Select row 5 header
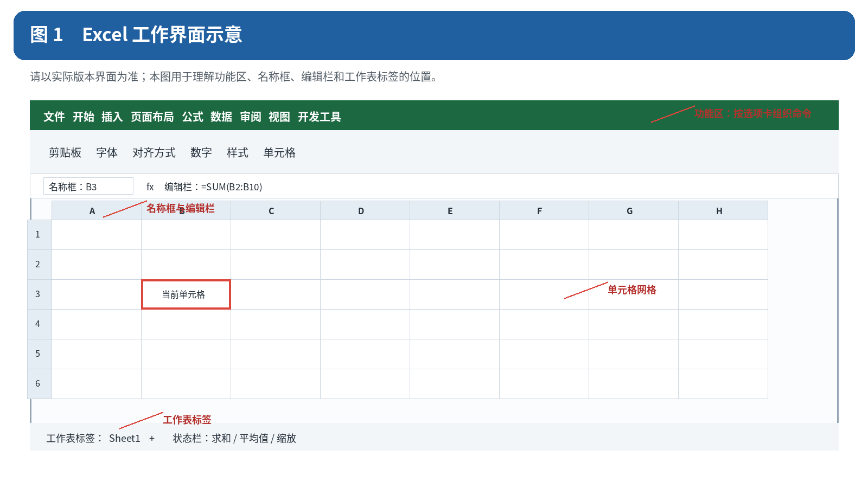This screenshot has width=868, height=488. [40, 354]
